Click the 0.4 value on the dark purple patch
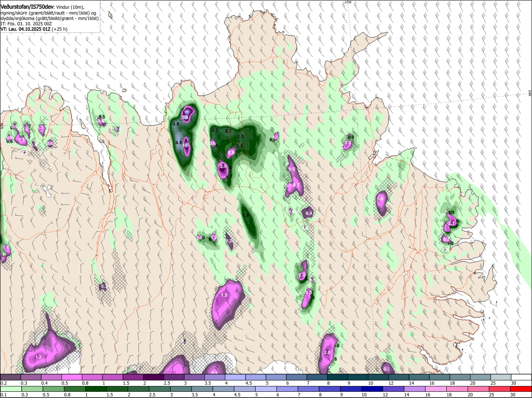The image size is (532, 398). click(308, 213)
